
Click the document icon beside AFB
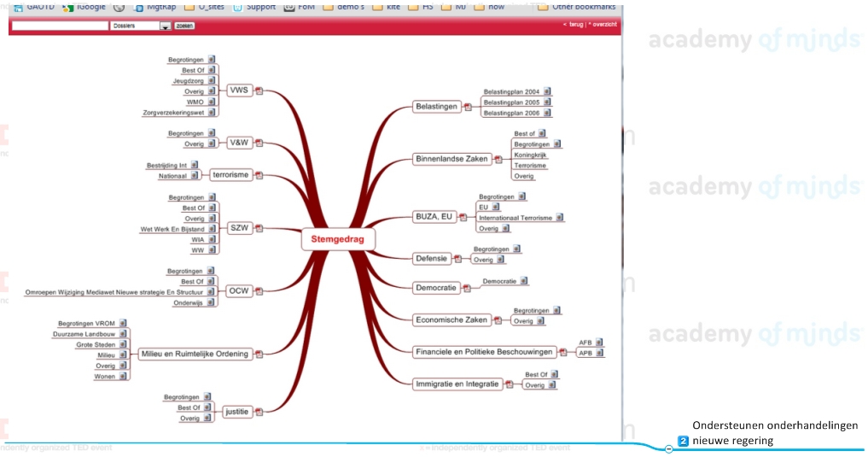click(599, 343)
